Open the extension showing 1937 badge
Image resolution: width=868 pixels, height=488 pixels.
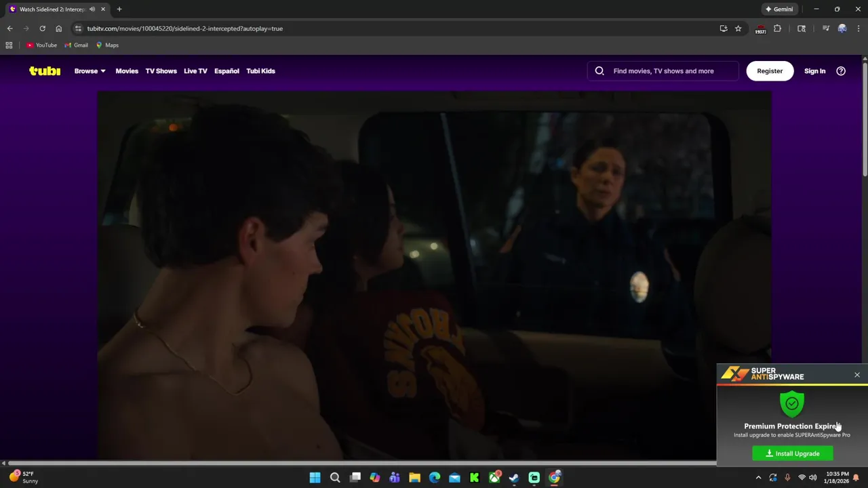pyautogui.click(x=760, y=29)
